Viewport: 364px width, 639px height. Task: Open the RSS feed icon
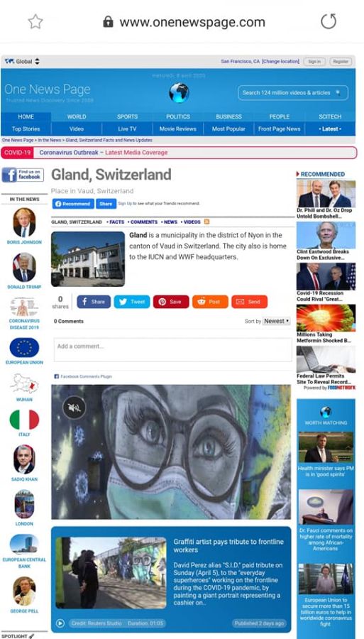[x=207, y=222]
